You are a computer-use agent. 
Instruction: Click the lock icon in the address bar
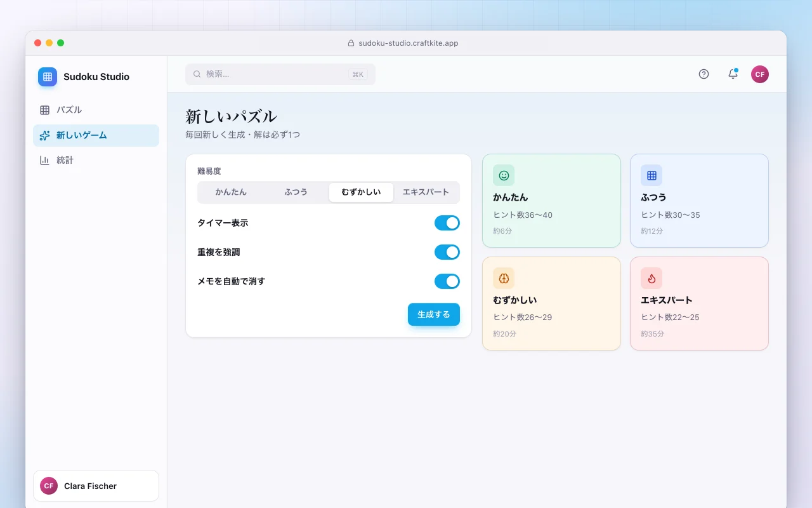[351, 43]
